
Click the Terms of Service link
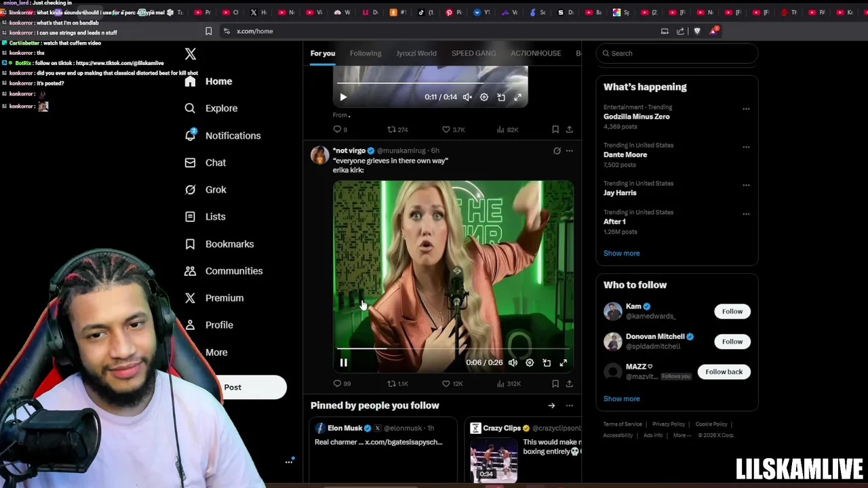pyautogui.click(x=623, y=424)
